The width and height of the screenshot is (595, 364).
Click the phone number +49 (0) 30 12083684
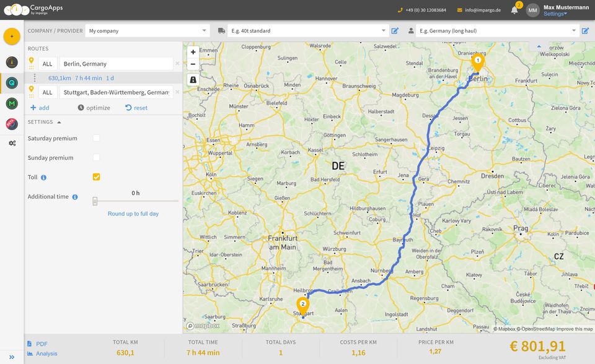pyautogui.click(x=426, y=11)
